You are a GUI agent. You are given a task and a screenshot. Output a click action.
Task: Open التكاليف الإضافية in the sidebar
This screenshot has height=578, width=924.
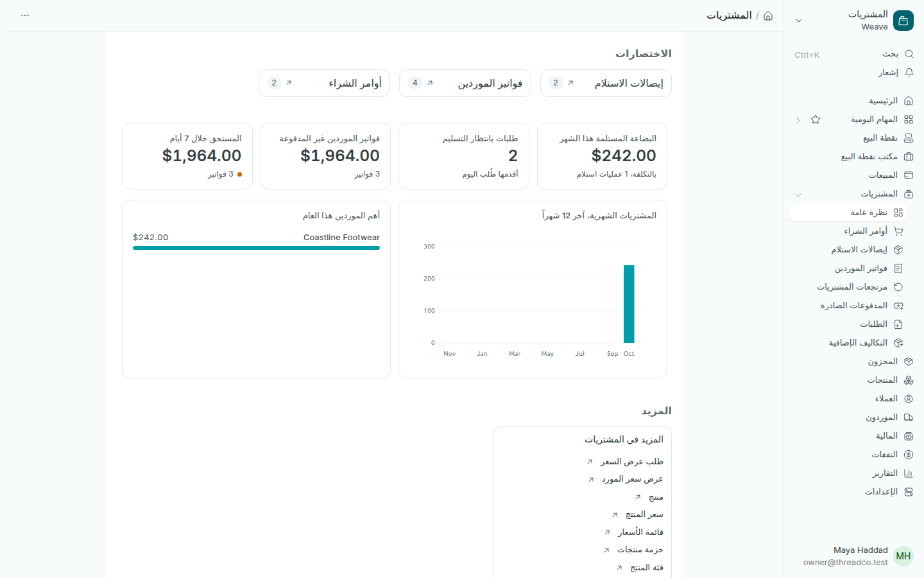coord(848,343)
